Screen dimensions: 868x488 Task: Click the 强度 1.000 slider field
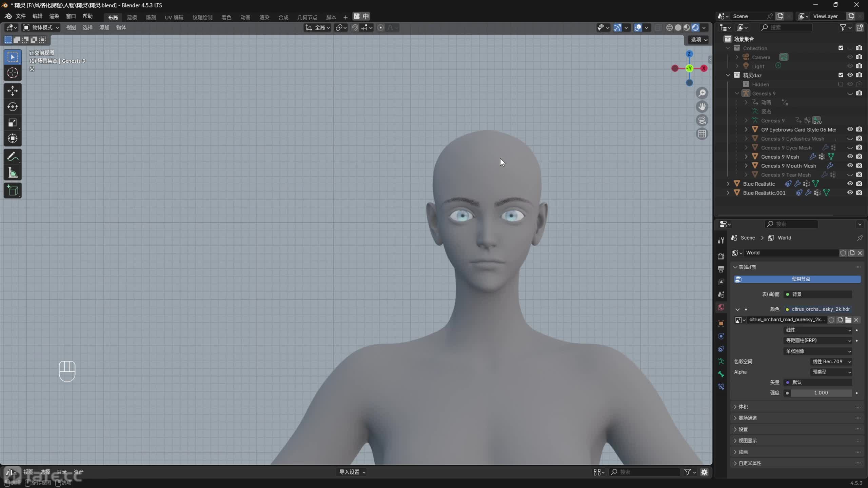821,393
